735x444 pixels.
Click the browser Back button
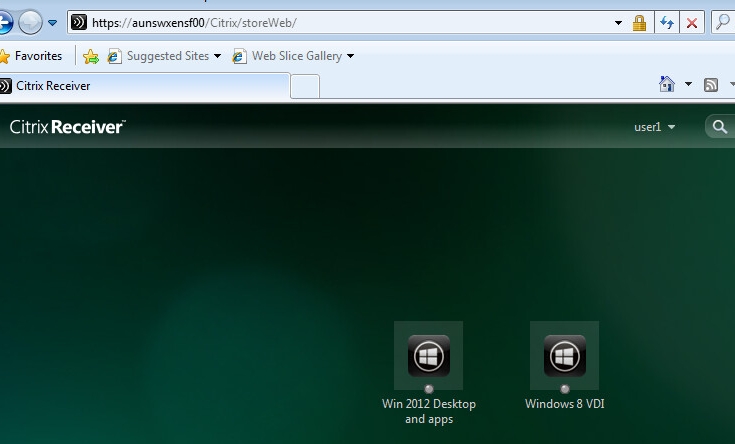coord(5,22)
